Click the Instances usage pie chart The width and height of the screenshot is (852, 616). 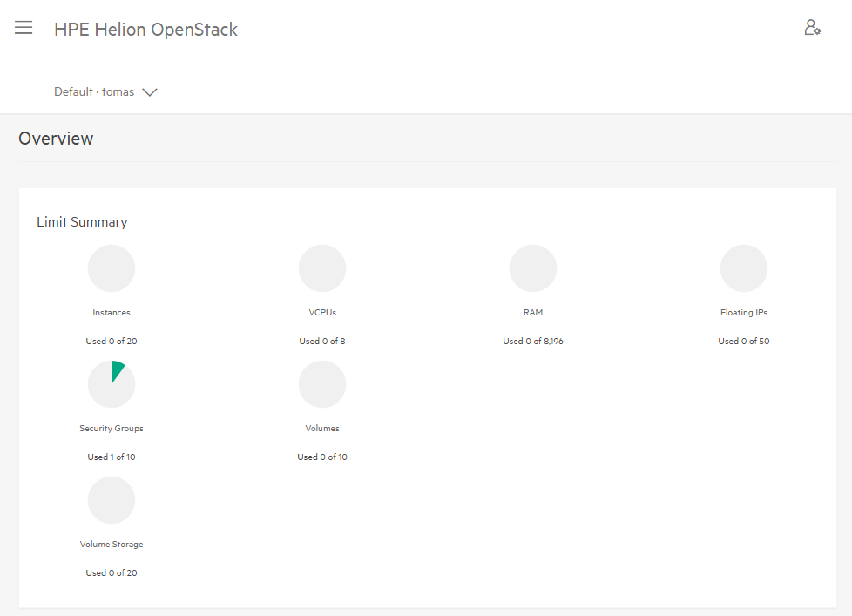click(x=112, y=268)
